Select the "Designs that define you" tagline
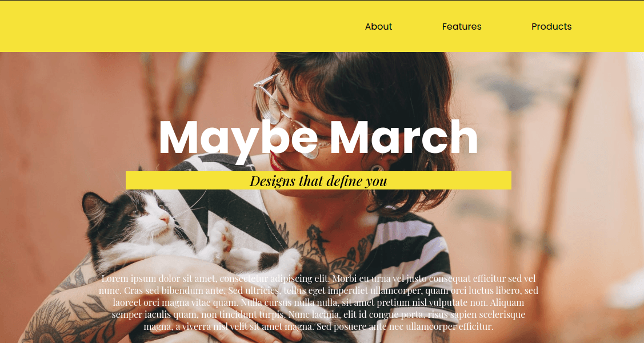Viewport: 644px width, 343px height. point(318,180)
